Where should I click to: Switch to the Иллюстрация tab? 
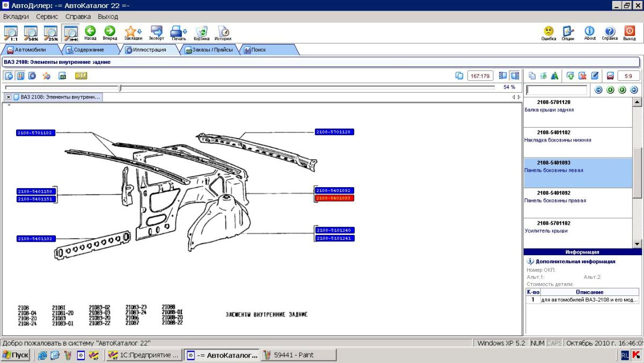pos(149,50)
